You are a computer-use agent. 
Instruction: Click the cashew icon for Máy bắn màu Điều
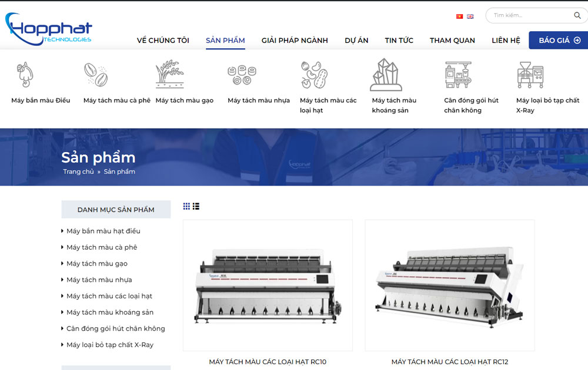click(x=25, y=75)
